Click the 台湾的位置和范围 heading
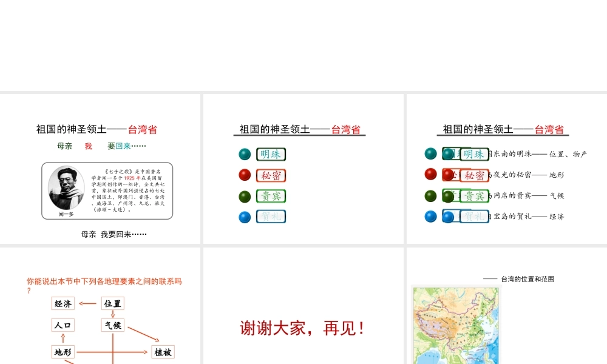 (527, 279)
